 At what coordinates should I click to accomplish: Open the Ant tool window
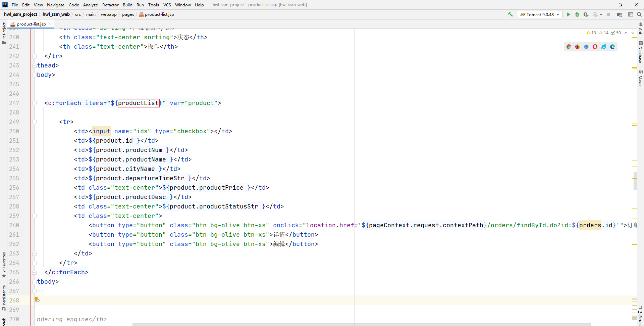[x=640, y=28]
